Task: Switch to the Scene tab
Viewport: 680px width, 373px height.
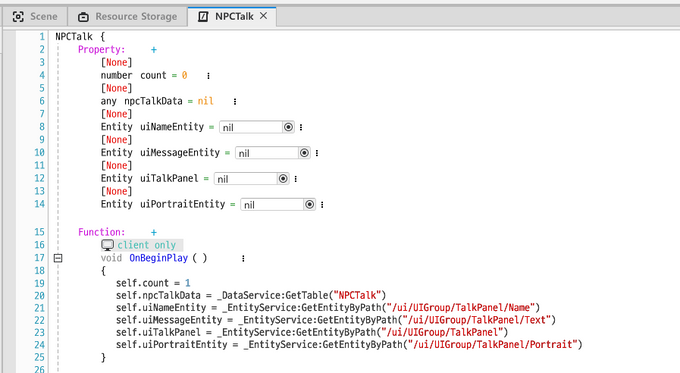Action: [x=35, y=16]
